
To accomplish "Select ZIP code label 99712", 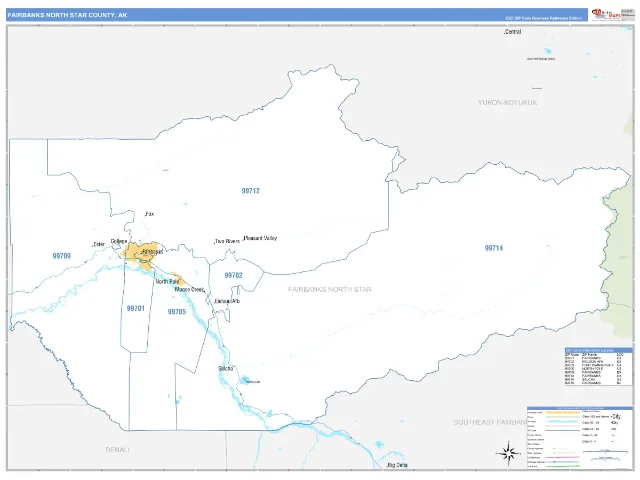I will [251, 191].
